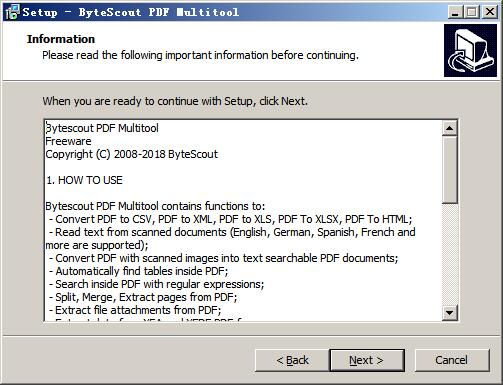Viewport: 503px width, 385px height.
Task: Click the information box scrollbar thumb
Action: (449, 169)
